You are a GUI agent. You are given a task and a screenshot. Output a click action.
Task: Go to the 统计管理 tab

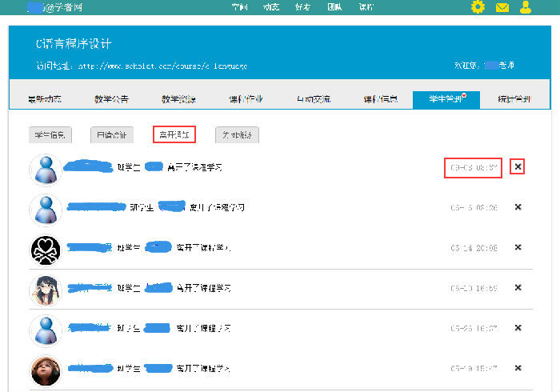click(513, 100)
